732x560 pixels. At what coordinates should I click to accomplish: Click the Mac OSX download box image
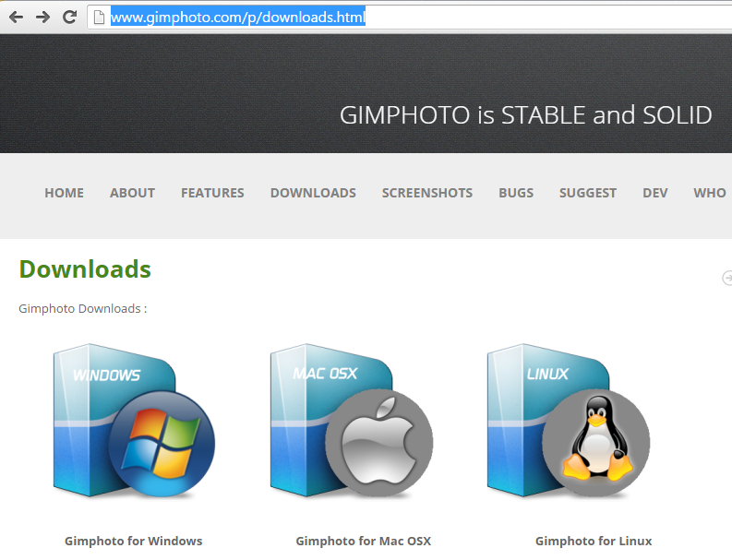(x=352, y=421)
